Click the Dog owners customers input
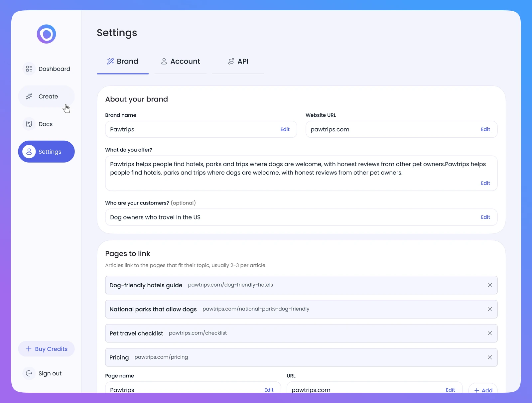This screenshot has width=532, height=403. (x=301, y=217)
